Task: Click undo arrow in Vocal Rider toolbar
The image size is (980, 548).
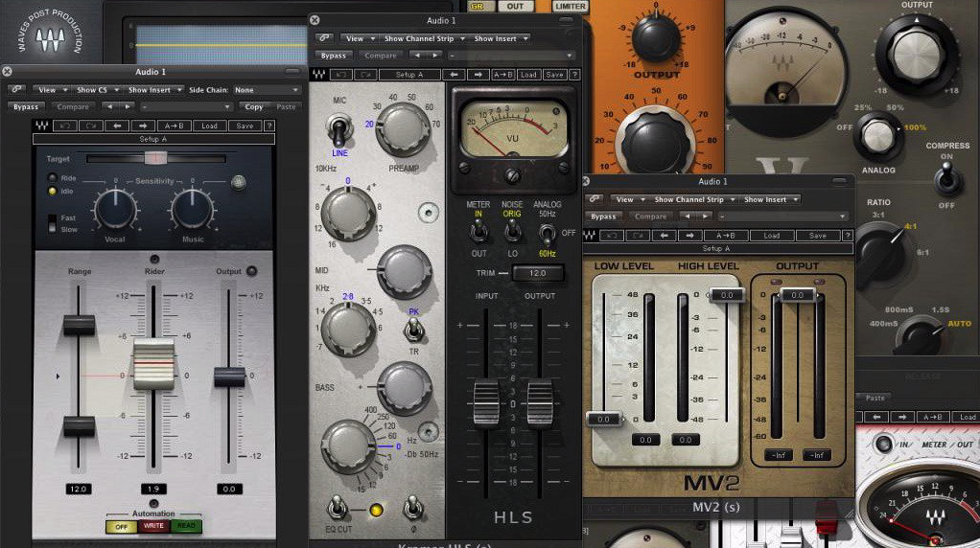Action: click(x=65, y=126)
